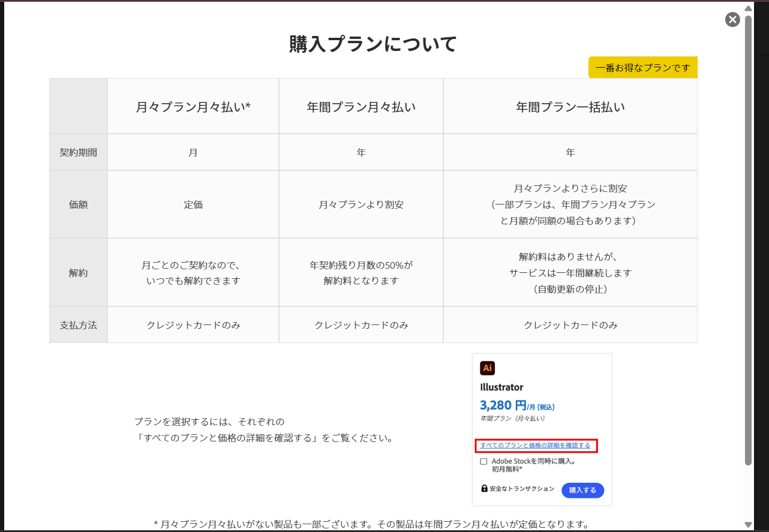This screenshot has height=532, width=769.
Task: Click the Illustrator product name
Action: pos(501,387)
